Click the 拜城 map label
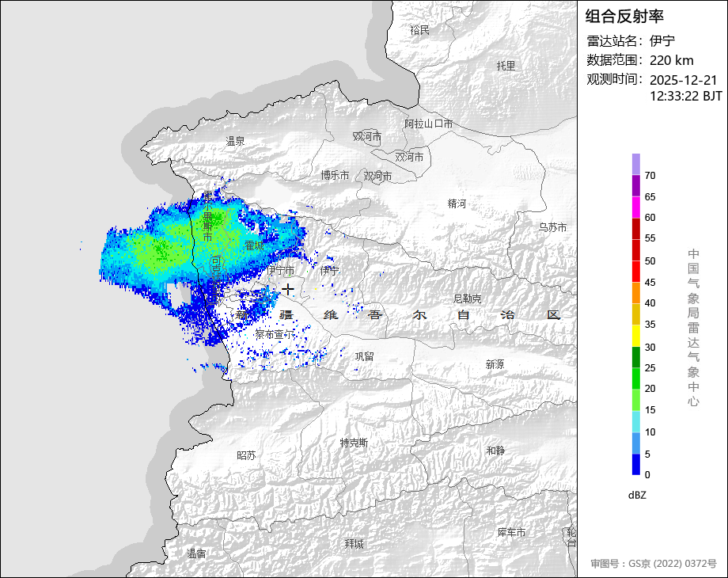This screenshot has height=578, width=728. click(355, 544)
